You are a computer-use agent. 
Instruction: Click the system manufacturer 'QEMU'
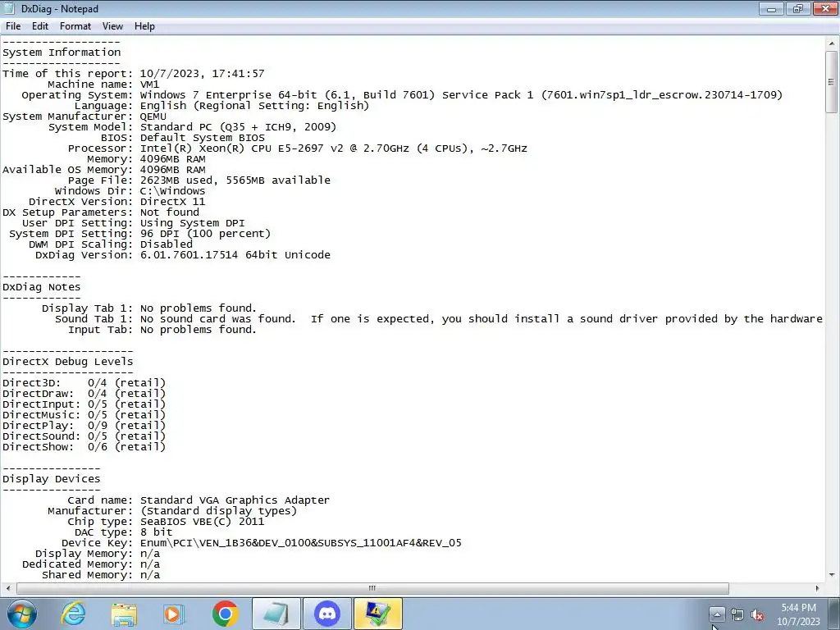click(x=153, y=116)
